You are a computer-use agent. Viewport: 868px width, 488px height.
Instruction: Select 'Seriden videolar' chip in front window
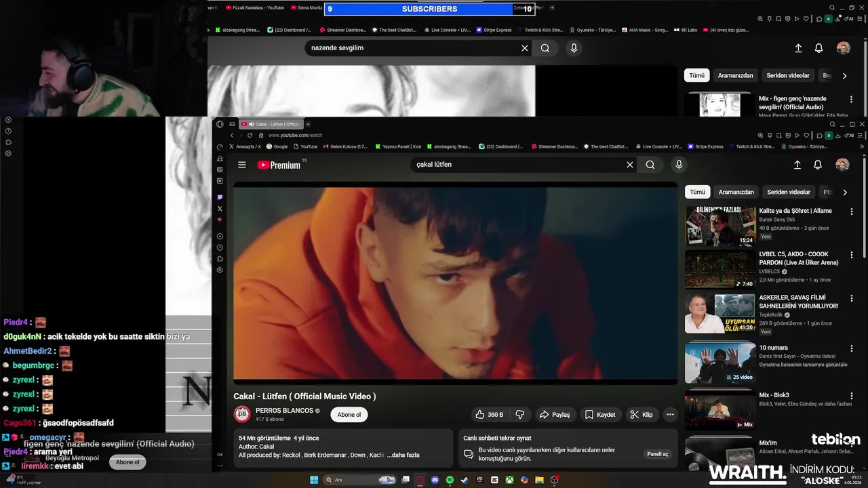tap(789, 192)
